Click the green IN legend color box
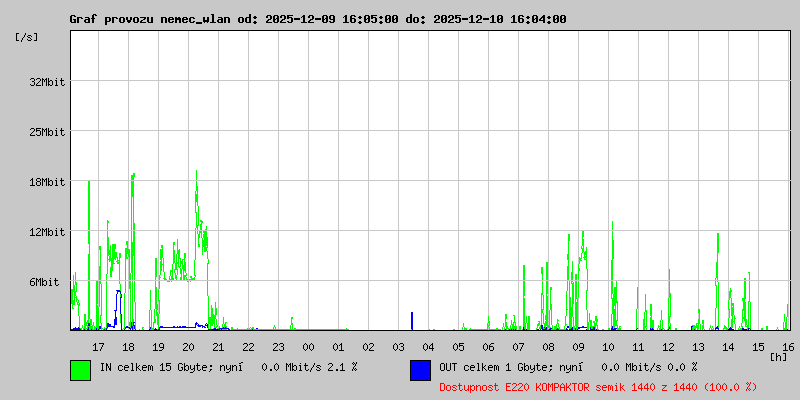 [81, 370]
